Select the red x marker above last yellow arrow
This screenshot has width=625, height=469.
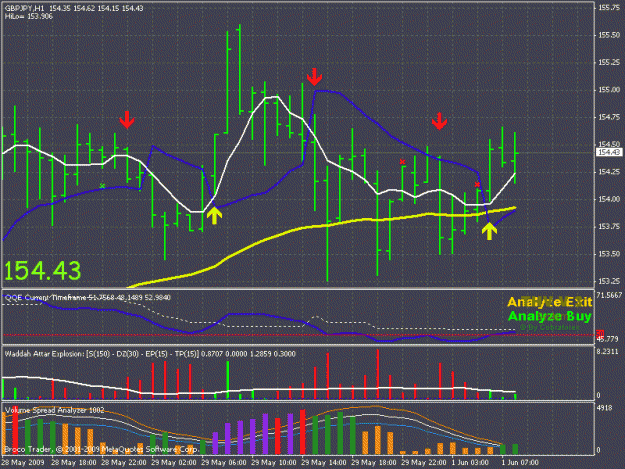(477, 184)
